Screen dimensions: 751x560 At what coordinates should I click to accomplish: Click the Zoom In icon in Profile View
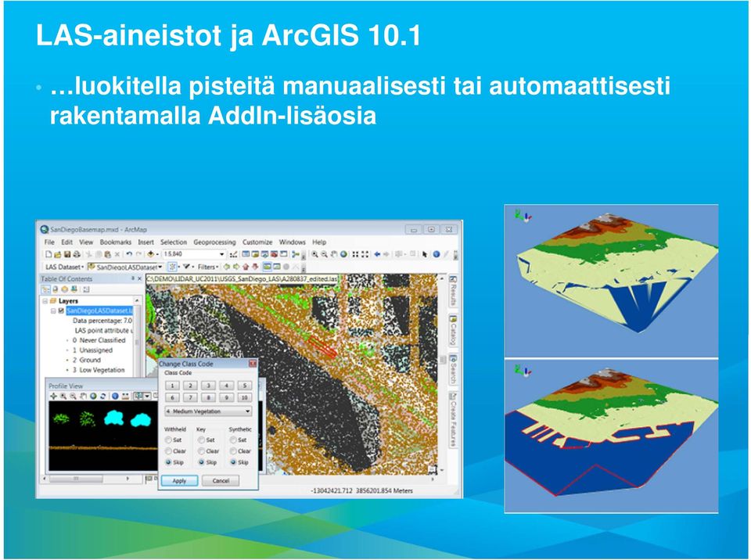coord(63,397)
